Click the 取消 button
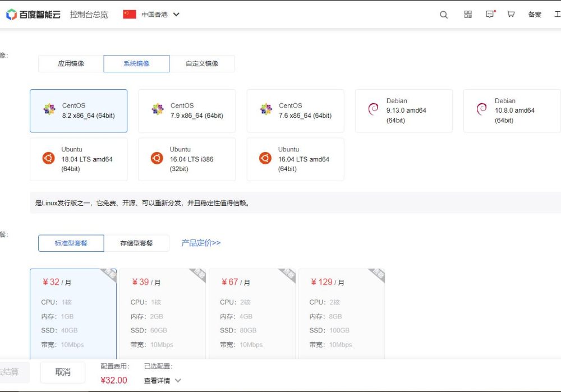 tap(63, 372)
